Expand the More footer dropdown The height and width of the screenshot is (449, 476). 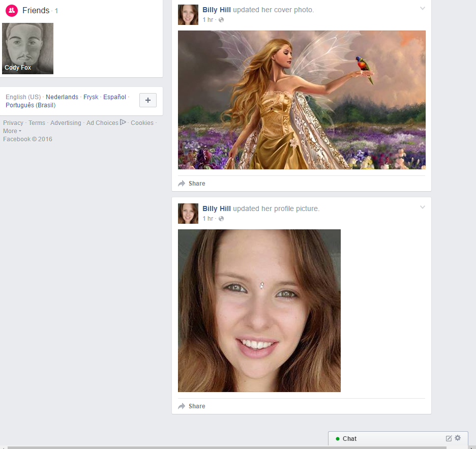click(12, 131)
